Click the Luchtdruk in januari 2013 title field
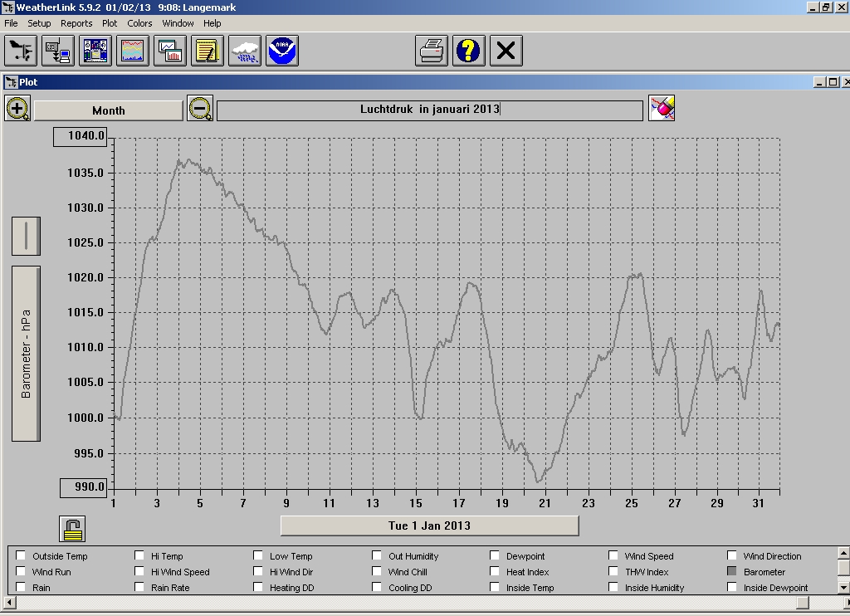The height and width of the screenshot is (616, 850). [x=430, y=110]
